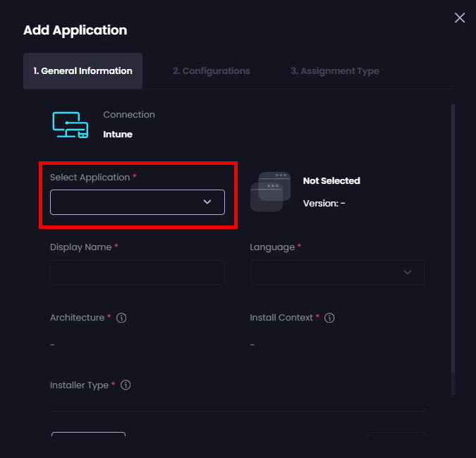476x458 pixels.
Task: Click the application placeholder windows icon
Action: [270, 192]
